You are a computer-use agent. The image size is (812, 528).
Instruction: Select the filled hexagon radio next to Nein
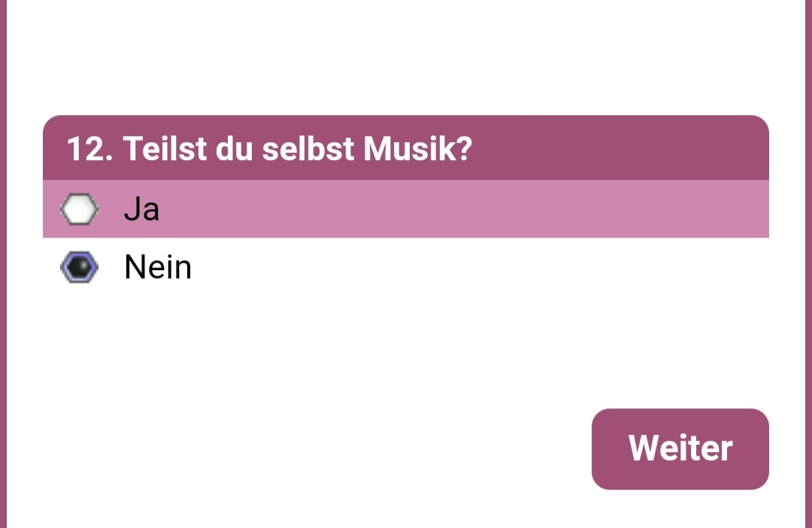coord(79,267)
